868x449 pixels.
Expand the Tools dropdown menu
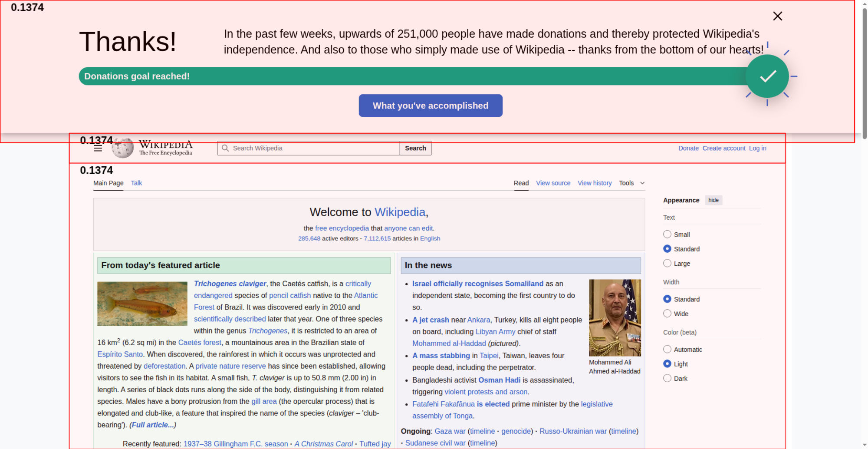631,183
